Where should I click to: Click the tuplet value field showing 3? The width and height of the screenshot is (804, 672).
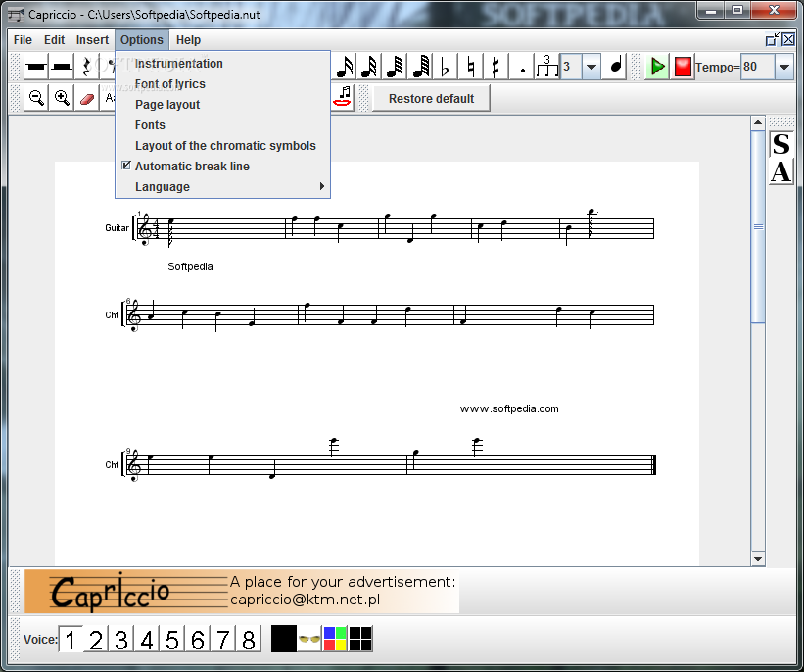pyautogui.click(x=571, y=67)
